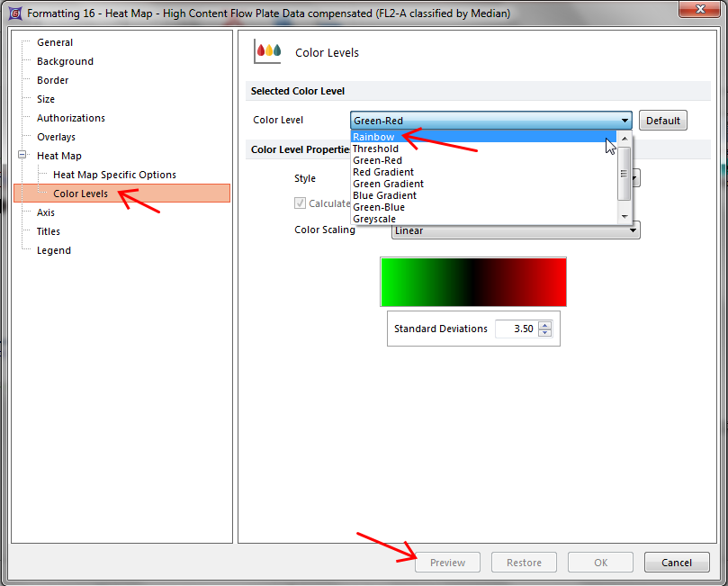
Task: Click the Color Levels droplets icon
Action: [x=268, y=51]
